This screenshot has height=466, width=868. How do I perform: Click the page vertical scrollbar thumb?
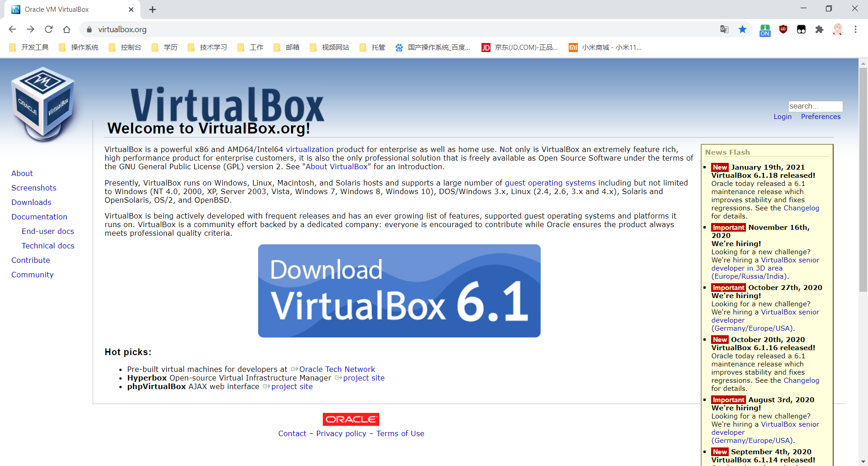(x=863, y=180)
